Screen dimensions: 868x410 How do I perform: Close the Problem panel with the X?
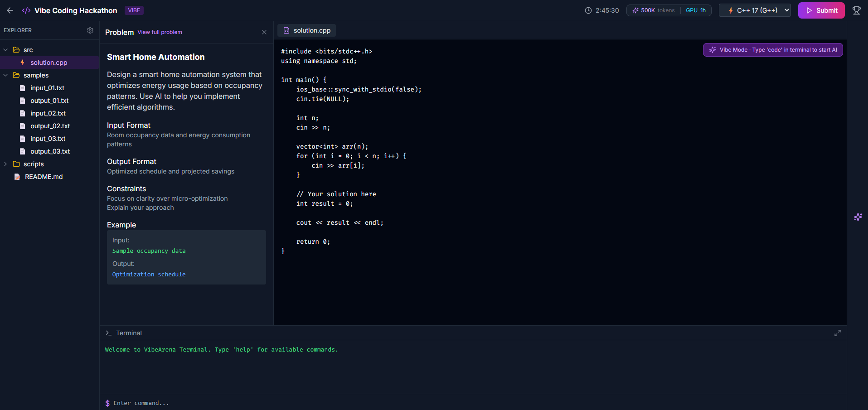pyautogui.click(x=264, y=32)
